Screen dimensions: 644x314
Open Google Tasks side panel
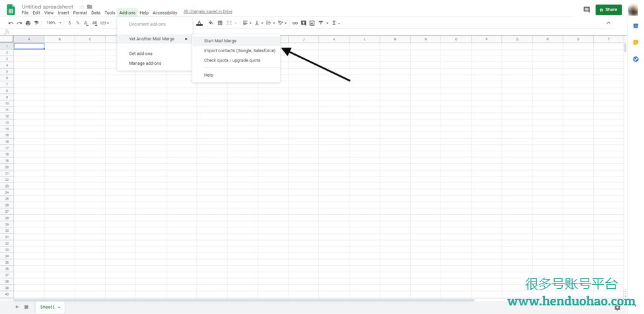pos(636,59)
